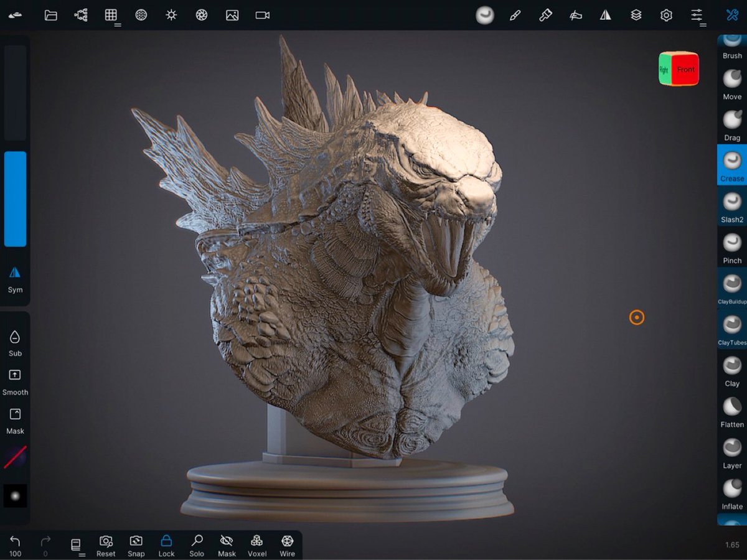Open the Symmetry triangle menu
Viewport: 747px width, 560px height.
point(606,15)
